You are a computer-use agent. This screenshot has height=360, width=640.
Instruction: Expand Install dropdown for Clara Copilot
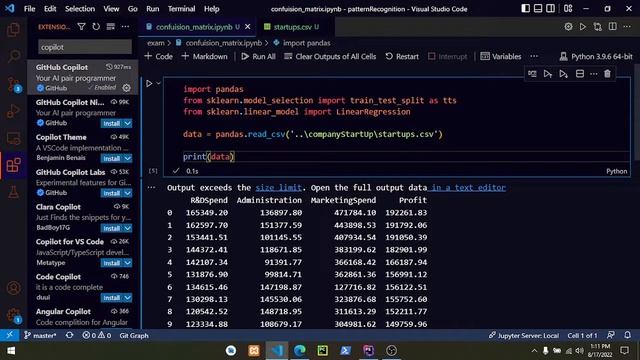(x=128, y=228)
